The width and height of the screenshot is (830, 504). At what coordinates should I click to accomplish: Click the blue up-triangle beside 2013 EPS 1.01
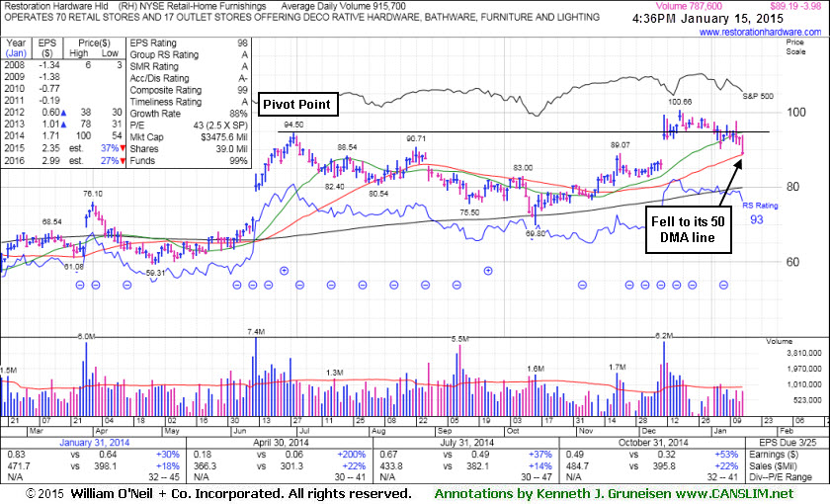click(63, 125)
